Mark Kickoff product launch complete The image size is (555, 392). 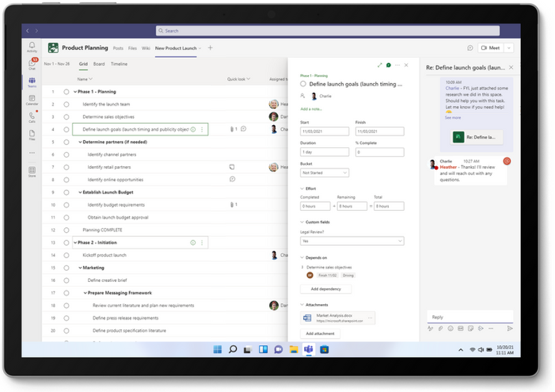pyautogui.click(x=66, y=255)
